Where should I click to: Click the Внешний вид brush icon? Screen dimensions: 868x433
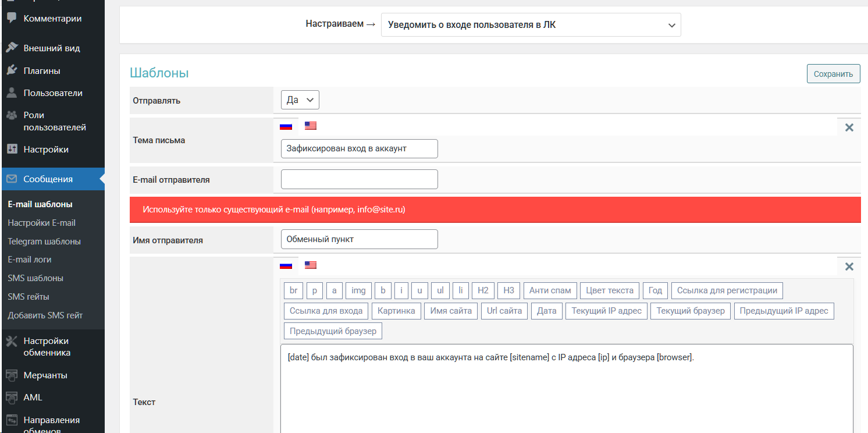(x=12, y=48)
